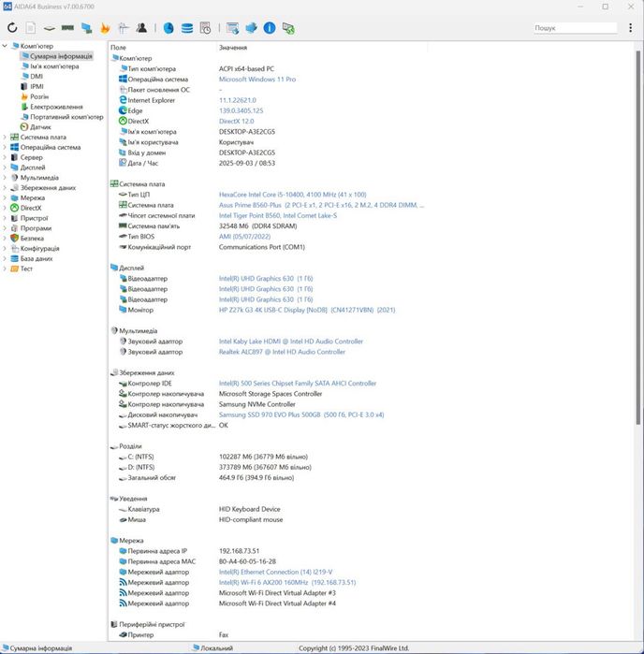644x654 pixels.
Task: Expand the Збереження даних tree node
Action: coord(5,188)
